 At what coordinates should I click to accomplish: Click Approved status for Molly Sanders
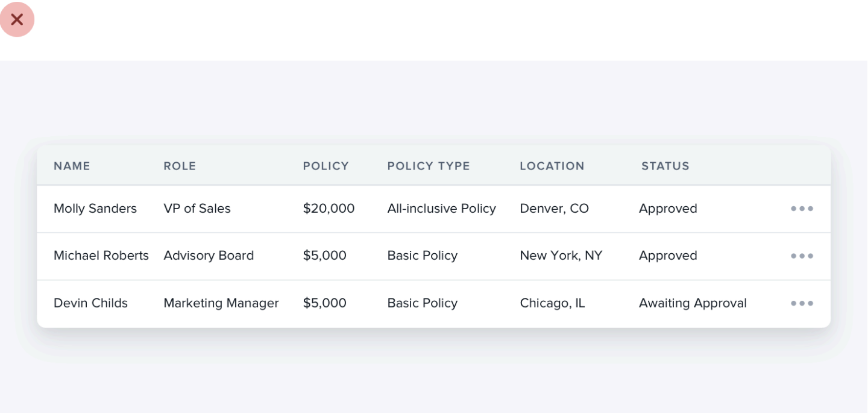pos(668,209)
